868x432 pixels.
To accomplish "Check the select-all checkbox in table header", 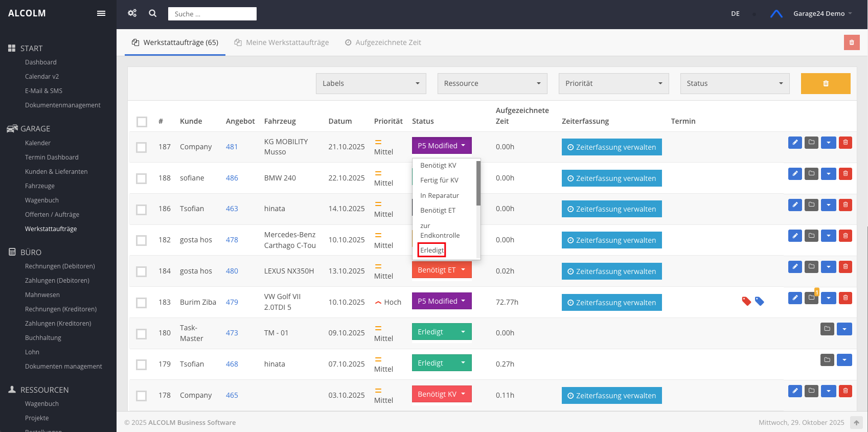I will pos(142,122).
